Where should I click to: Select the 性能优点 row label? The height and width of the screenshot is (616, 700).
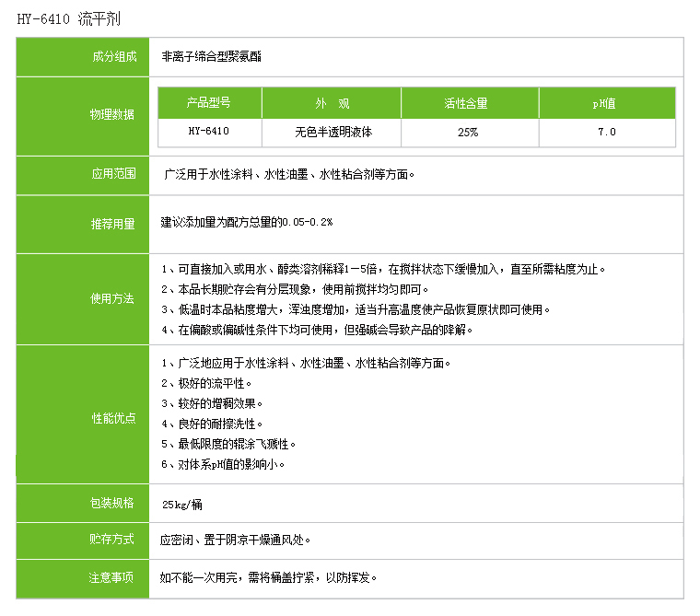[x=112, y=418]
